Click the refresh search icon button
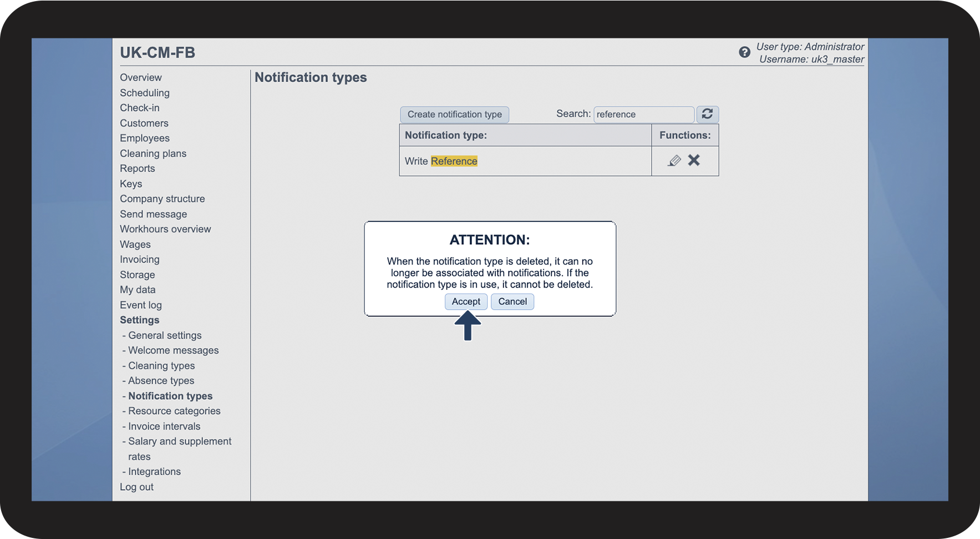The height and width of the screenshot is (539, 980). [707, 114]
